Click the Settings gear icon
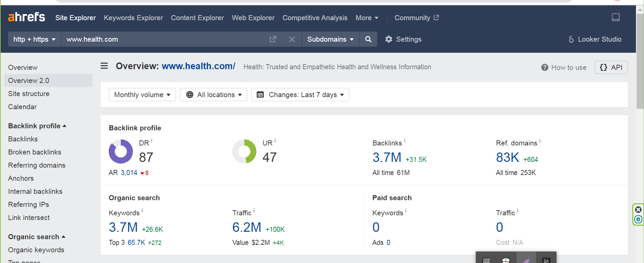 click(389, 39)
